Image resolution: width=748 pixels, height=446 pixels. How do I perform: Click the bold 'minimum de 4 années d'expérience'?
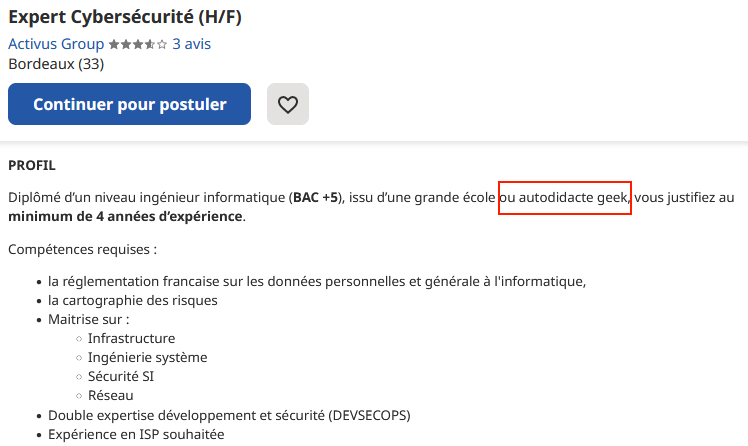(x=125, y=217)
